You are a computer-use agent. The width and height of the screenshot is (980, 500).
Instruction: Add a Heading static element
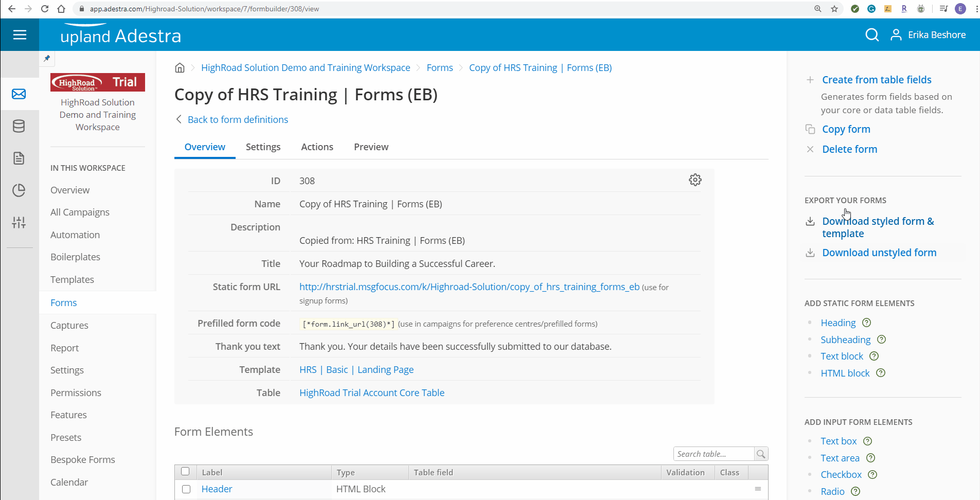click(x=838, y=323)
